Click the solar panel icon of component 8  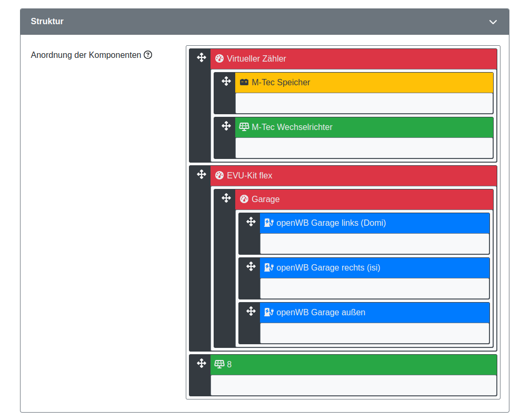(x=219, y=364)
